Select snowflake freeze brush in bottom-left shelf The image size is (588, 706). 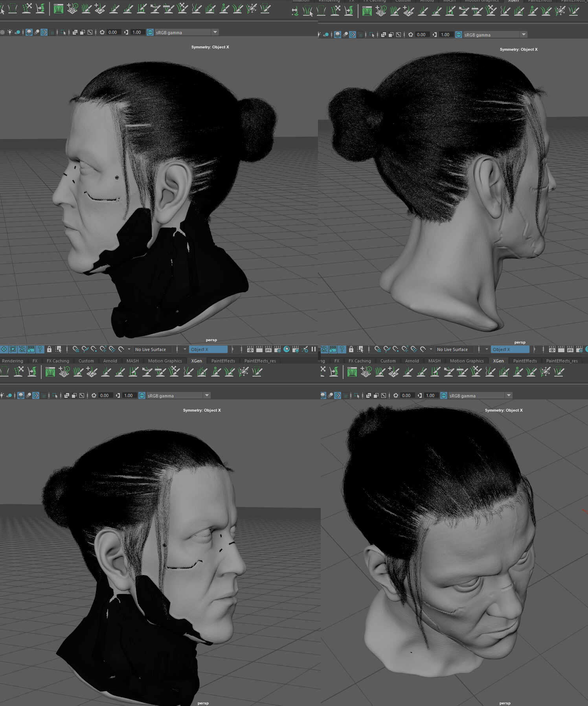(243, 371)
